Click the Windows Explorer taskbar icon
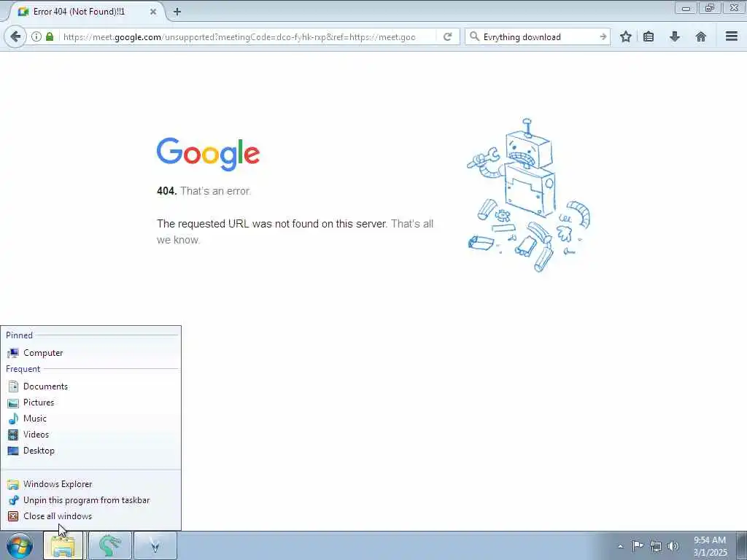The height and width of the screenshot is (560, 747). click(63, 545)
